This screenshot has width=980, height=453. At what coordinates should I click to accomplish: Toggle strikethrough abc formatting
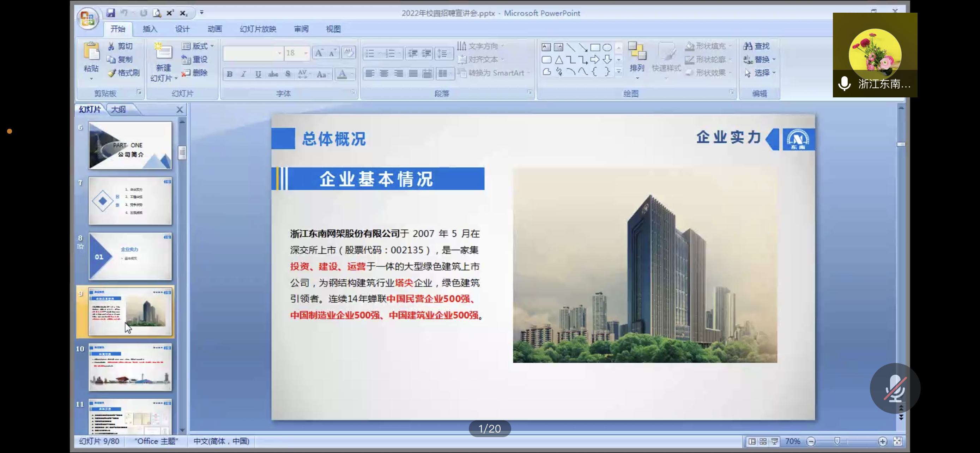[273, 74]
